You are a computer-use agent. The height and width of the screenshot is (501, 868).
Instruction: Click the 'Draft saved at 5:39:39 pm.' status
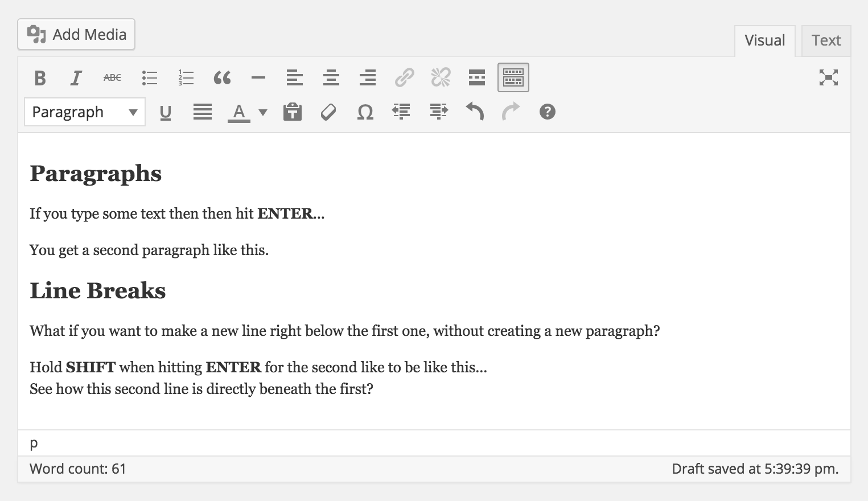pos(755,469)
